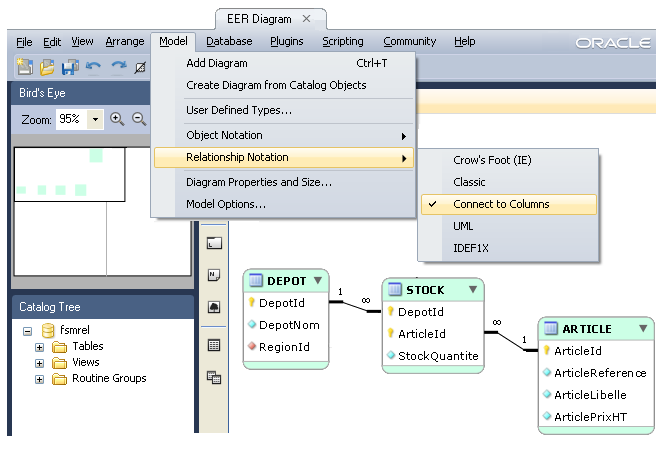Click the new document toolbar icon
Image resolution: width=668 pixels, height=460 pixels.
[x=24, y=67]
